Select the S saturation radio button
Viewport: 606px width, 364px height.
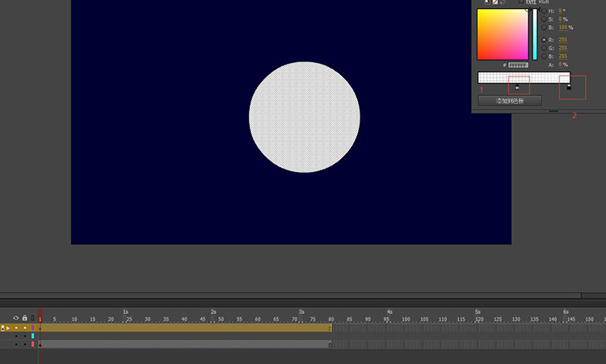pyautogui.click(x=544, y=19)
